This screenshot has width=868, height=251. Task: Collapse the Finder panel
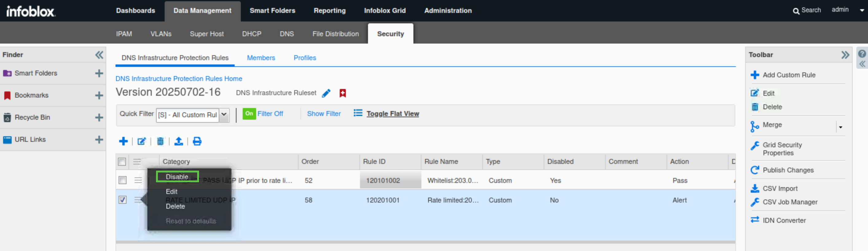pyautogui.click(x=99, y=55)
